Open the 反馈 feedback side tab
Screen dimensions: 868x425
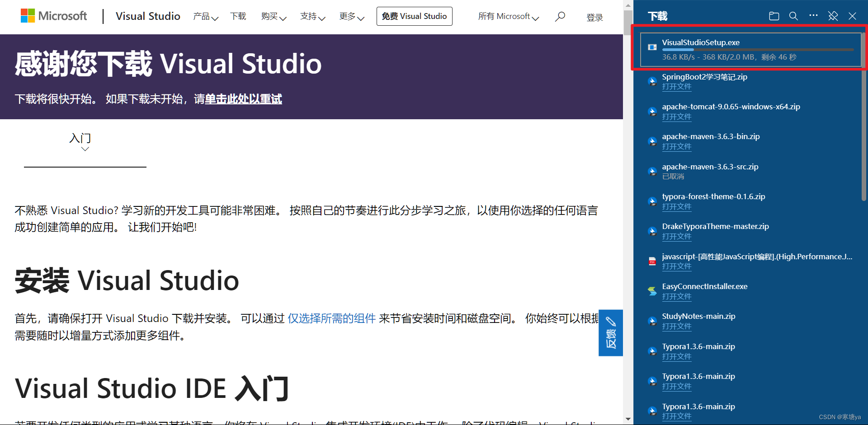[x=611, y=333]
